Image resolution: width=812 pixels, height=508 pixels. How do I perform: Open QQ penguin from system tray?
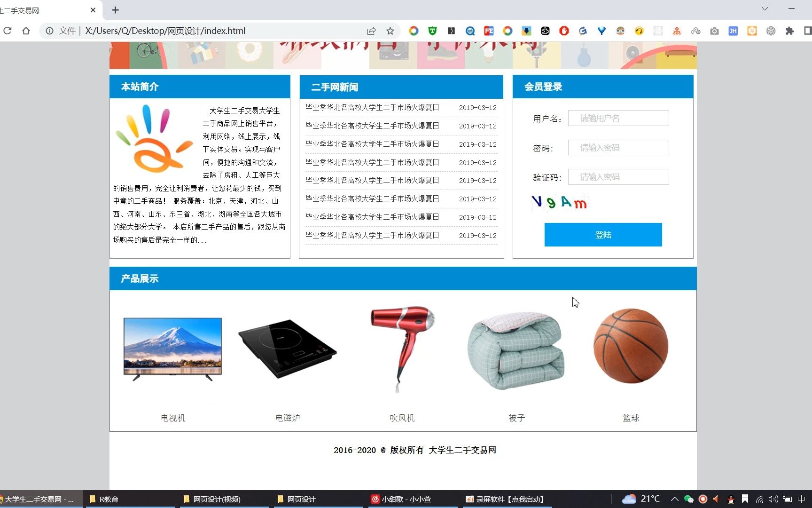731,499
